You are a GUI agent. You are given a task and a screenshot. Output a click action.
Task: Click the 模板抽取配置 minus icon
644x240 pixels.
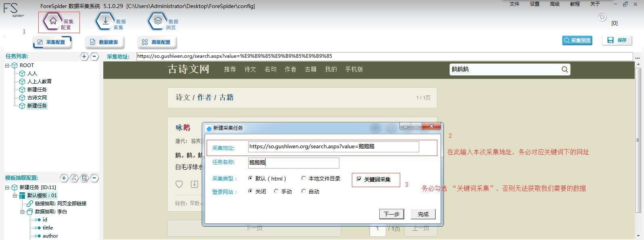coord(94,178)
